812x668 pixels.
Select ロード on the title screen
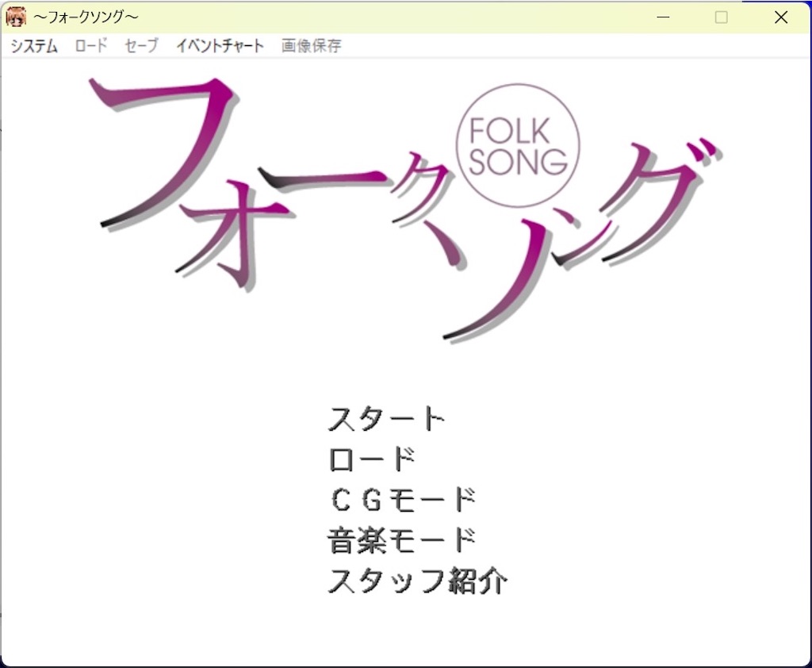click(372, 459)
